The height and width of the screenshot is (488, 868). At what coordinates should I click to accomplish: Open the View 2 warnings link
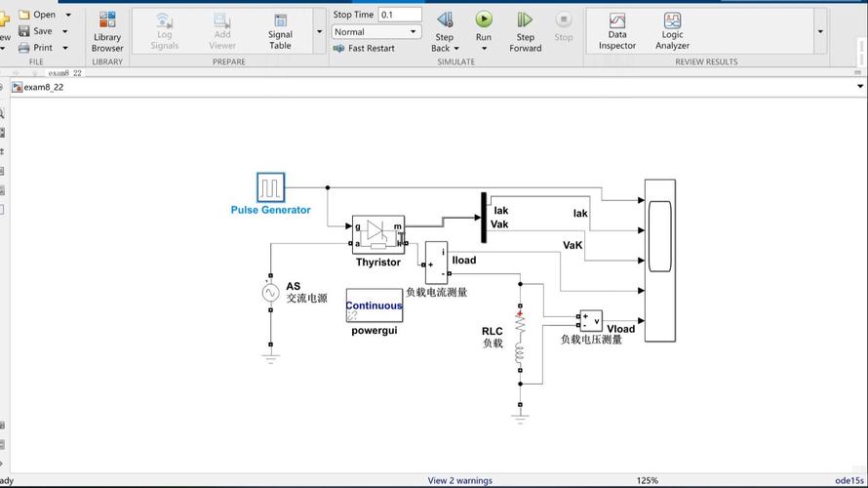point(459,480)
